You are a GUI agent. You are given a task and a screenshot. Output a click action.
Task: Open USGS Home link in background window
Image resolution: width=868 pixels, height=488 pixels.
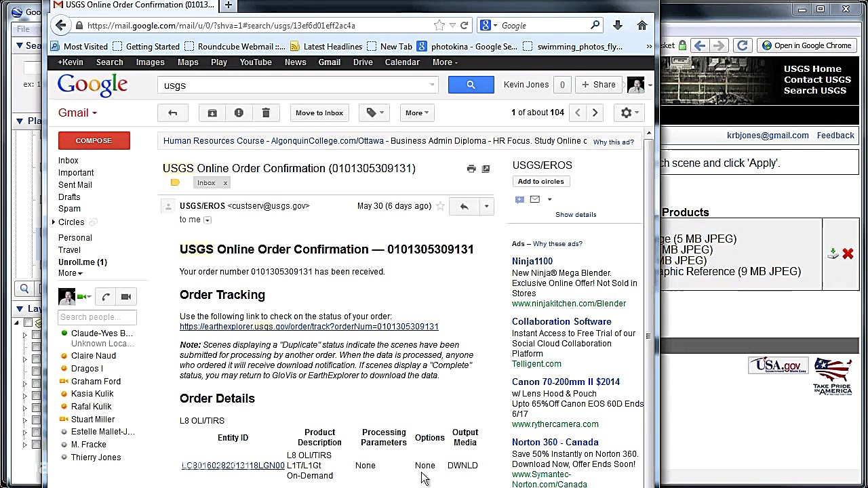[x=812, y=69]
